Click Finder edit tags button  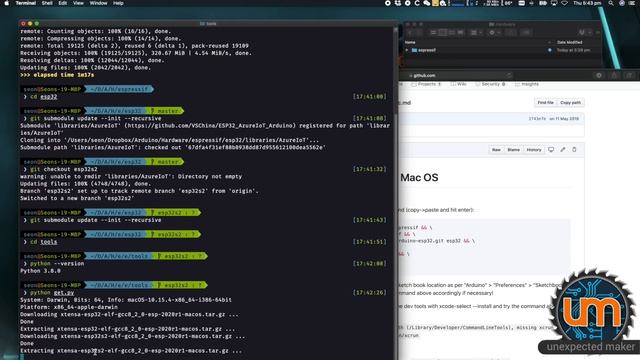coord(526,32)
